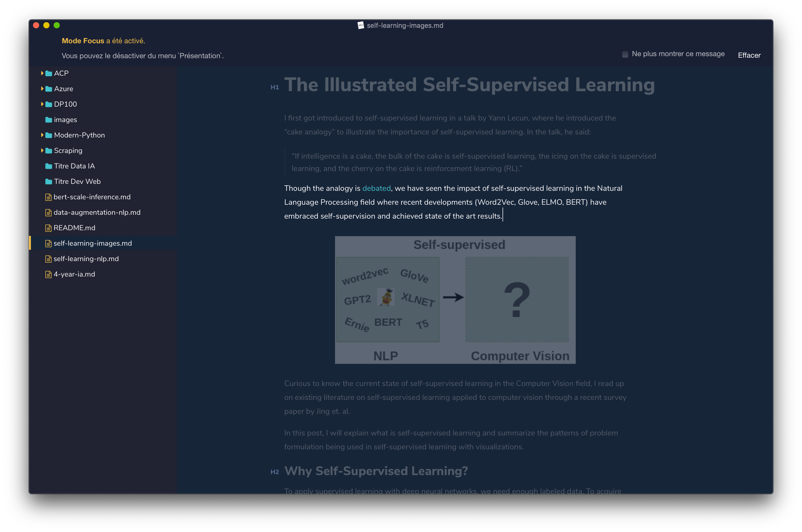The height and width of the screenshot is (532, 802).
Task: Expand the ACP folder
Action: tap(42, 73)
